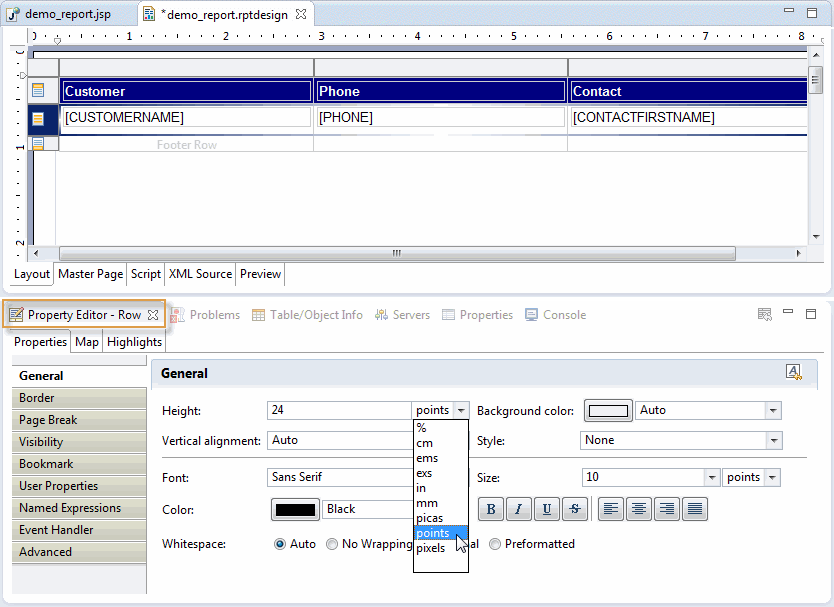Select the footer row icon
This screenshot has height=607, width=834.
point(38,144)
